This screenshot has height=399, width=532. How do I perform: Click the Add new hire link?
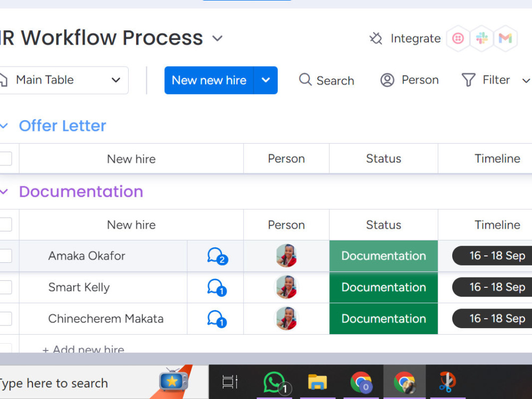coord(82,350)
